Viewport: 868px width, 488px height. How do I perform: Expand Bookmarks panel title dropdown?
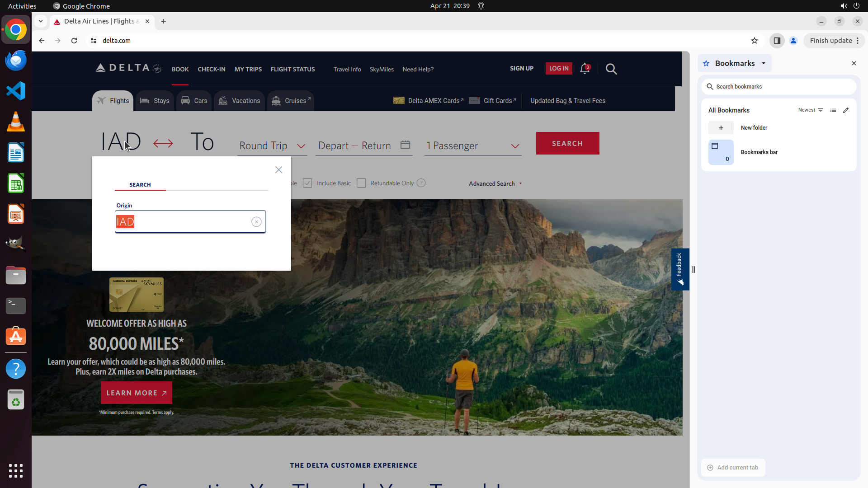tap(764, 63)
